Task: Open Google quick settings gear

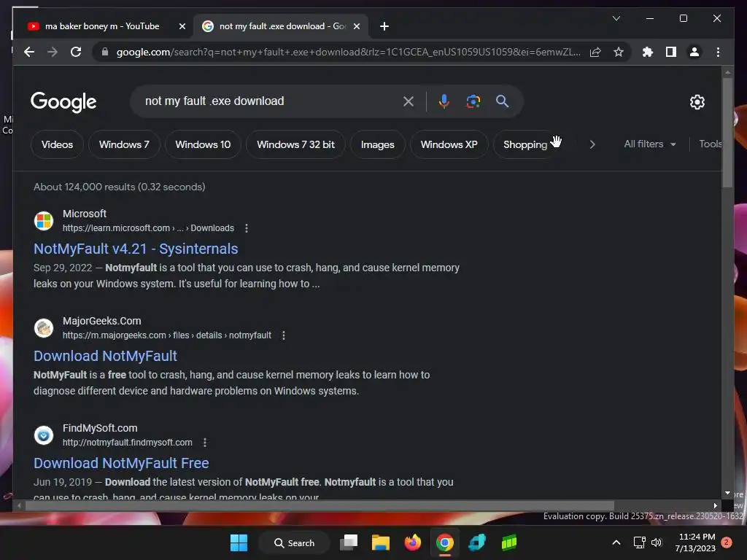Action: pos(697,101)
